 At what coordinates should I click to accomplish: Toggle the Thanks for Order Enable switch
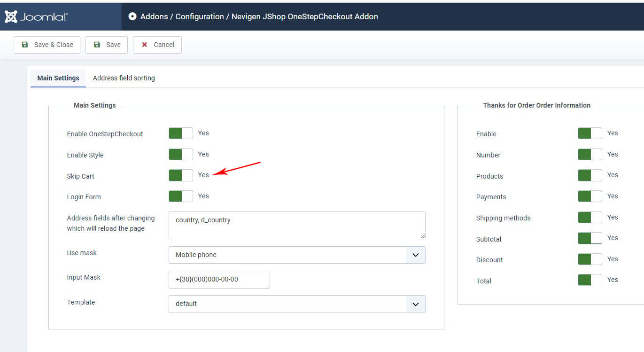click(590, 133)
